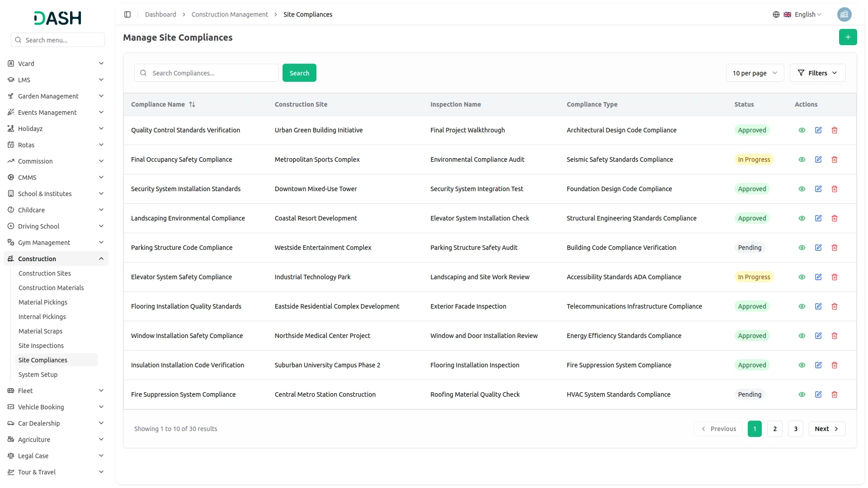Click the green Search button
Image resolution: width=868 pixels, height=488 pixels.
point(299,73)
